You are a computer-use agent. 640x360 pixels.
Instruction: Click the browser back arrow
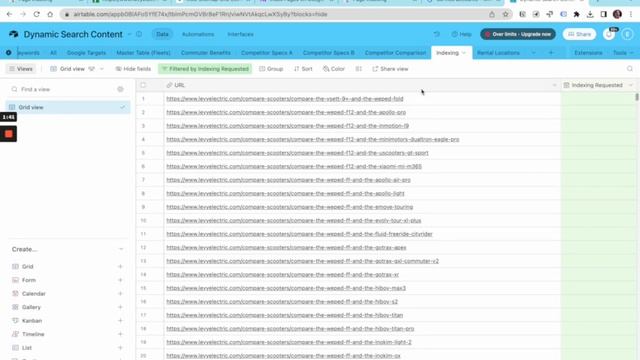pos(9,14)
